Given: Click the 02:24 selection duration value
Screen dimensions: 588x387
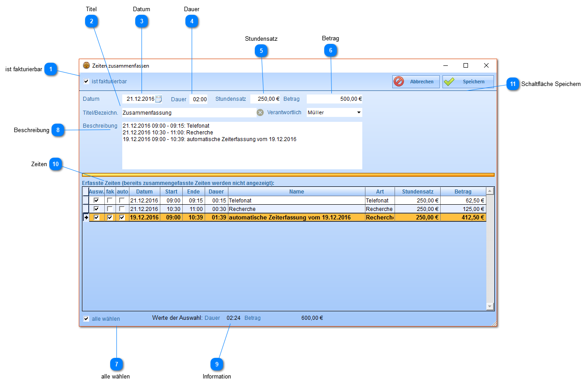Looking at the screenshot, I should 233,318.
